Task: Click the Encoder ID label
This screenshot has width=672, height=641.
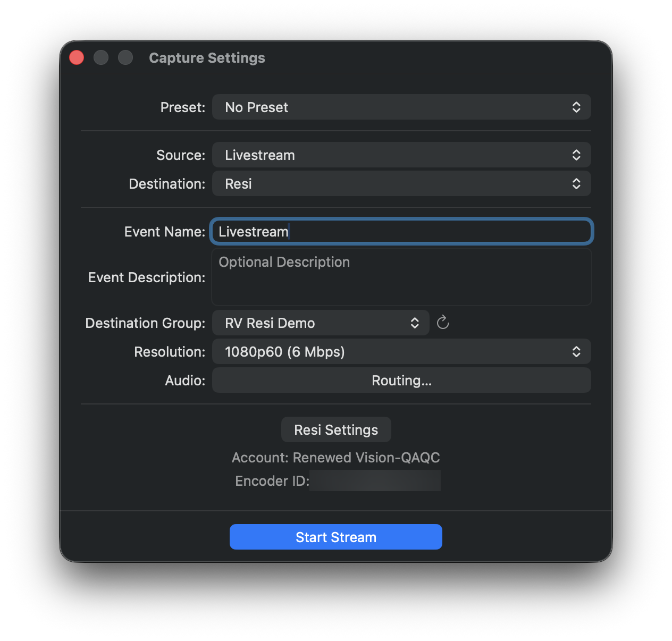Action: pyautogui.click(x=272, y=481)
